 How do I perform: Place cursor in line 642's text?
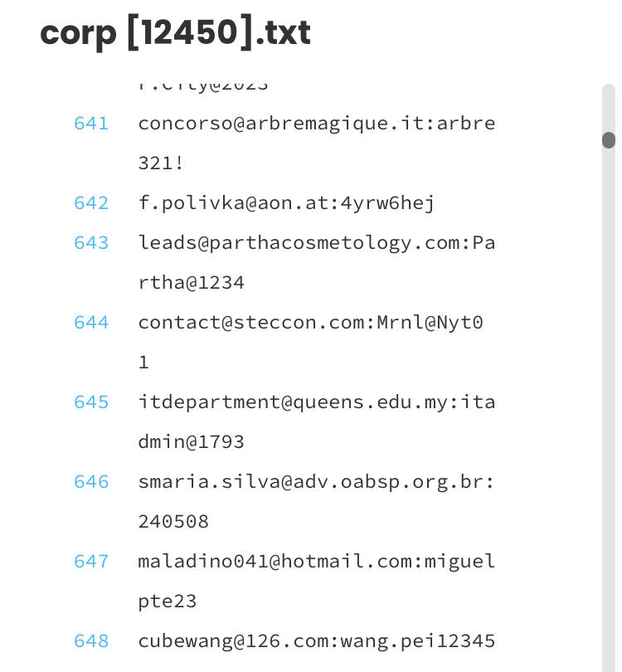pos(286,203)
